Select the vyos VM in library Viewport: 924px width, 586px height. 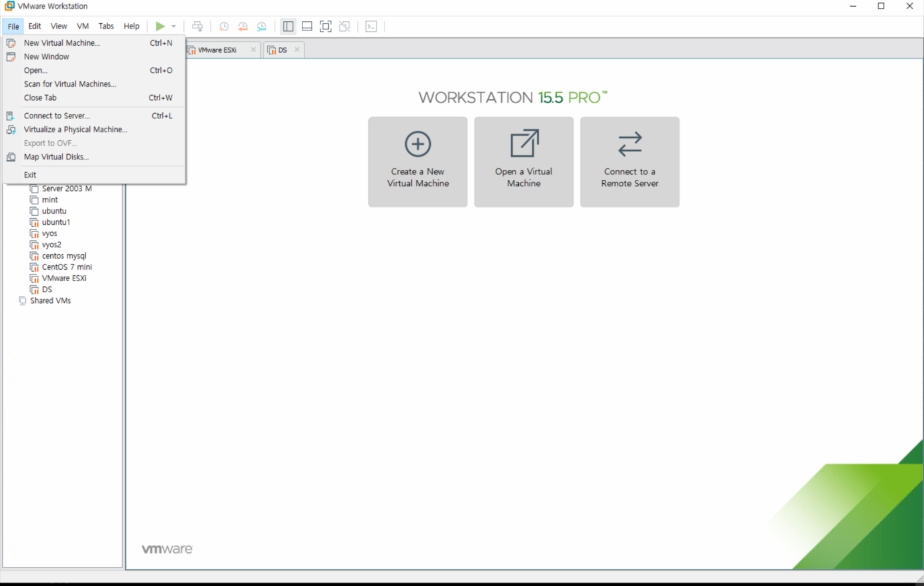pyautogui.click(x=50, y=233)
